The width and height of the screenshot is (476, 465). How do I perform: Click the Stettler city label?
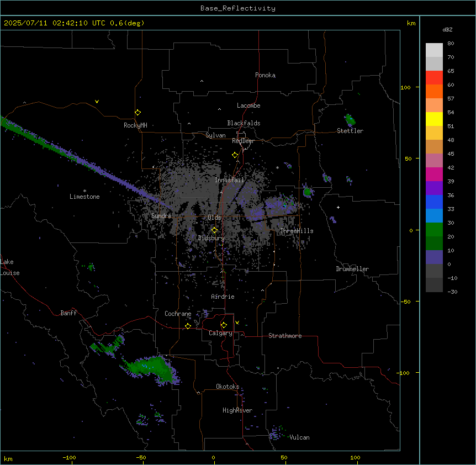[x=350, y=131]
